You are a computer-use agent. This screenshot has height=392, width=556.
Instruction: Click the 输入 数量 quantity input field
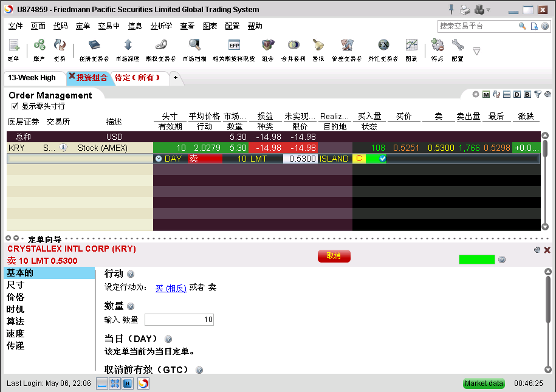point(179,320)
